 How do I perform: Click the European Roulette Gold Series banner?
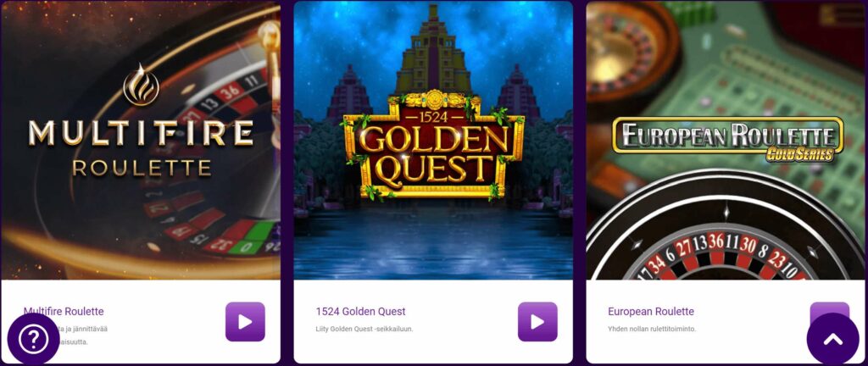[728, 139]
